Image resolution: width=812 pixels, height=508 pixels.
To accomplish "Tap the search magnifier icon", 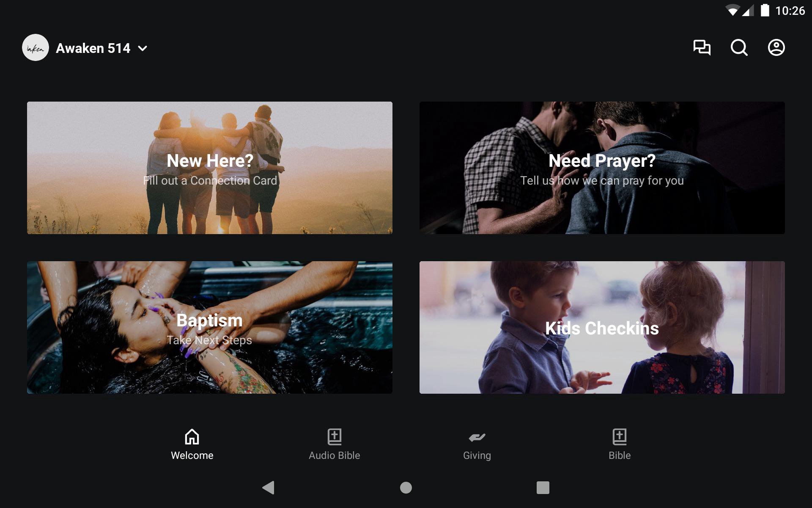I will [x=739, y=47].
